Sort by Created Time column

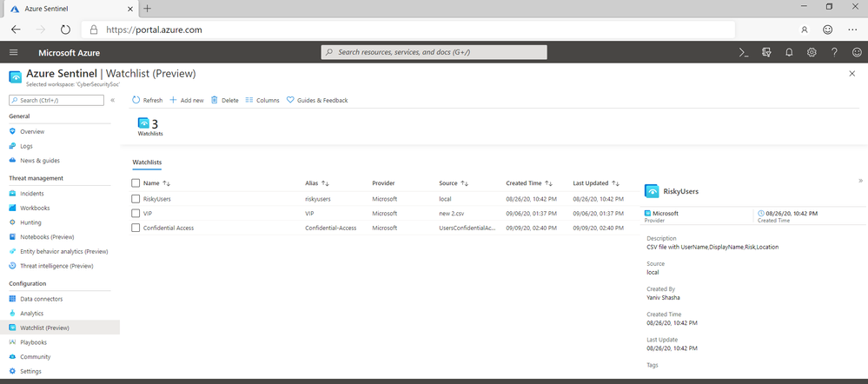click(530, 183)
